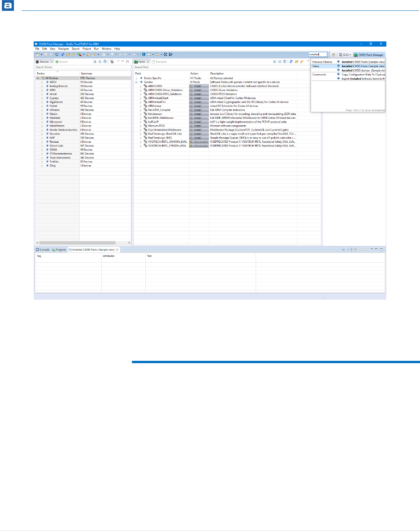Install the Keil.ARM_Compiler pack

point(198,110)
